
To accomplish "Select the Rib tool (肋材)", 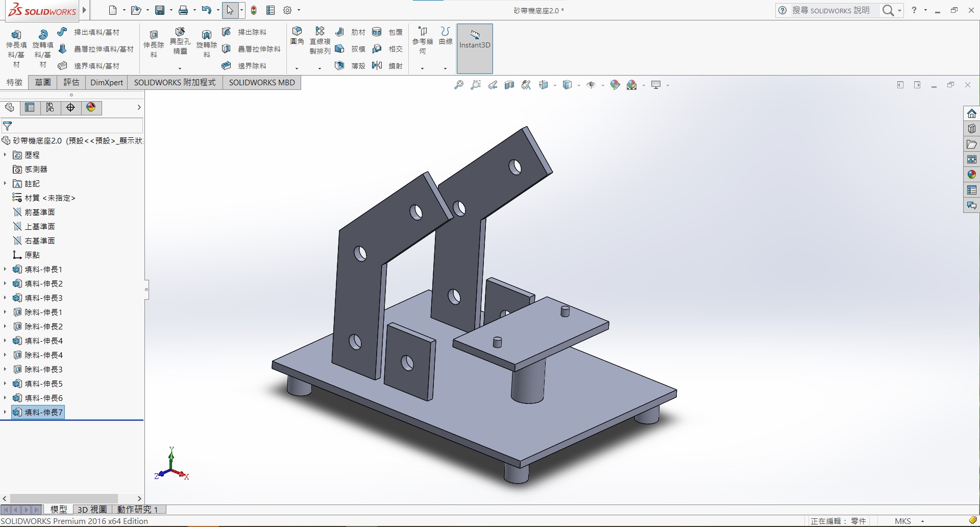I will pos(350,32).
